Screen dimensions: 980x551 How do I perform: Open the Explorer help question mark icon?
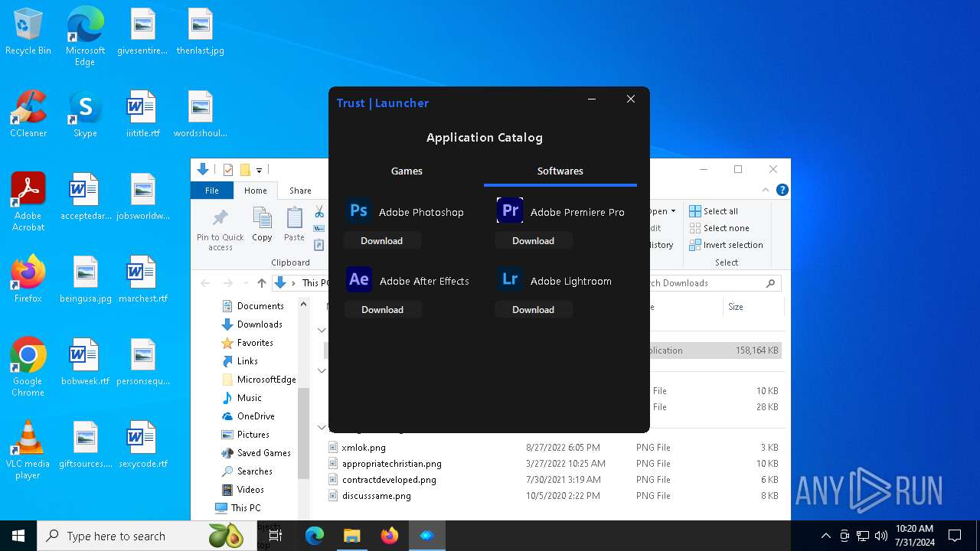(782, 190)
